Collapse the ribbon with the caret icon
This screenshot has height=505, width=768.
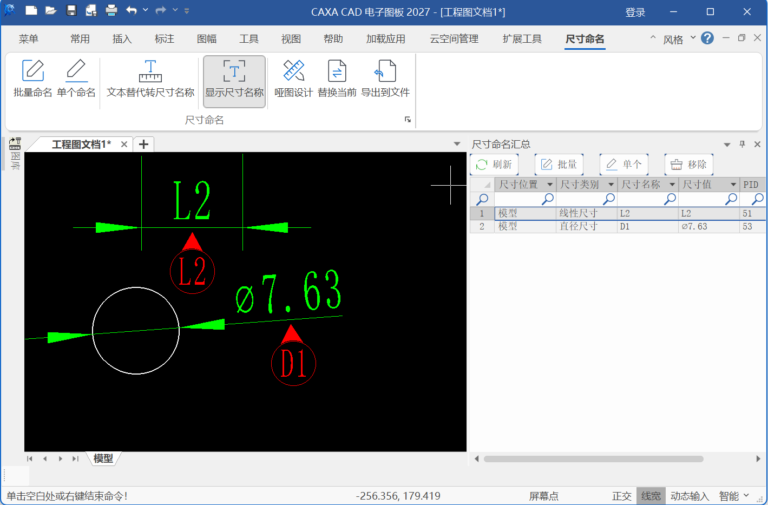coord(652,38)
